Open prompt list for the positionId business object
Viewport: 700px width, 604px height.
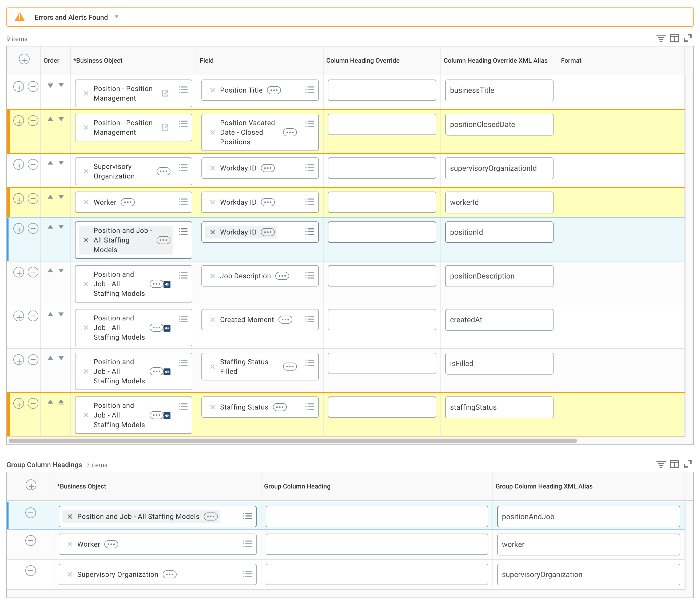[183, 232]
